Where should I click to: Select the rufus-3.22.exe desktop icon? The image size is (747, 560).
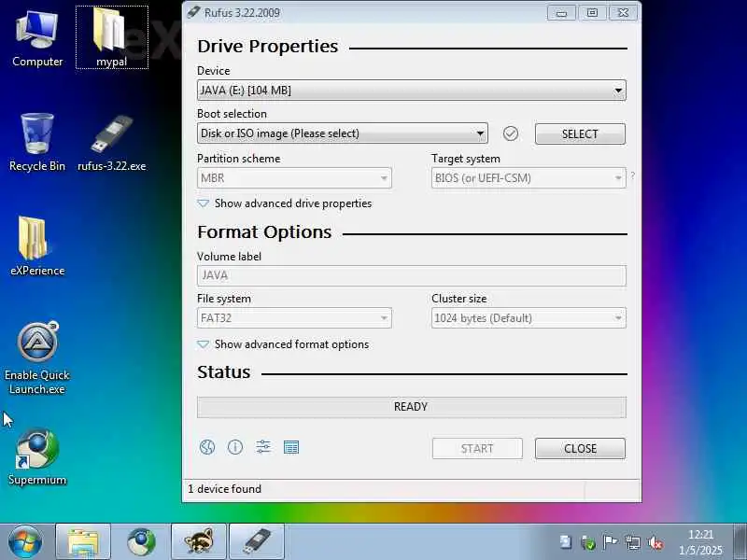111,143
